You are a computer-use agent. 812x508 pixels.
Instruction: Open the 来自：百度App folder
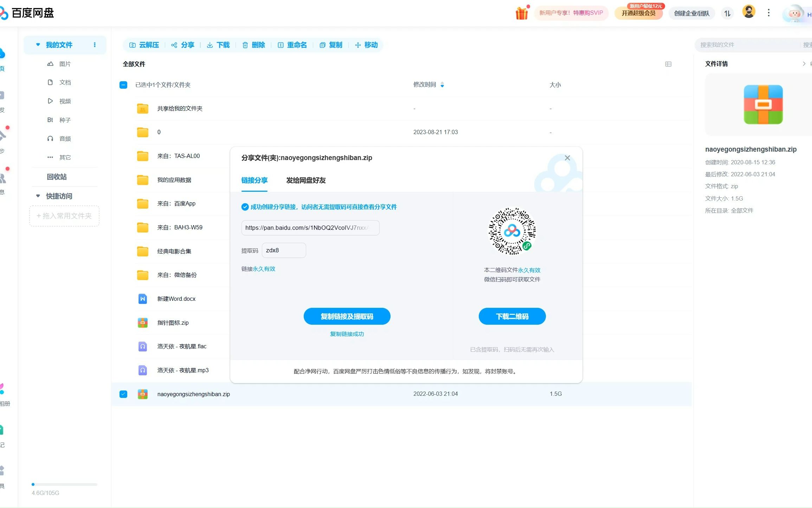tap(176, 203)
